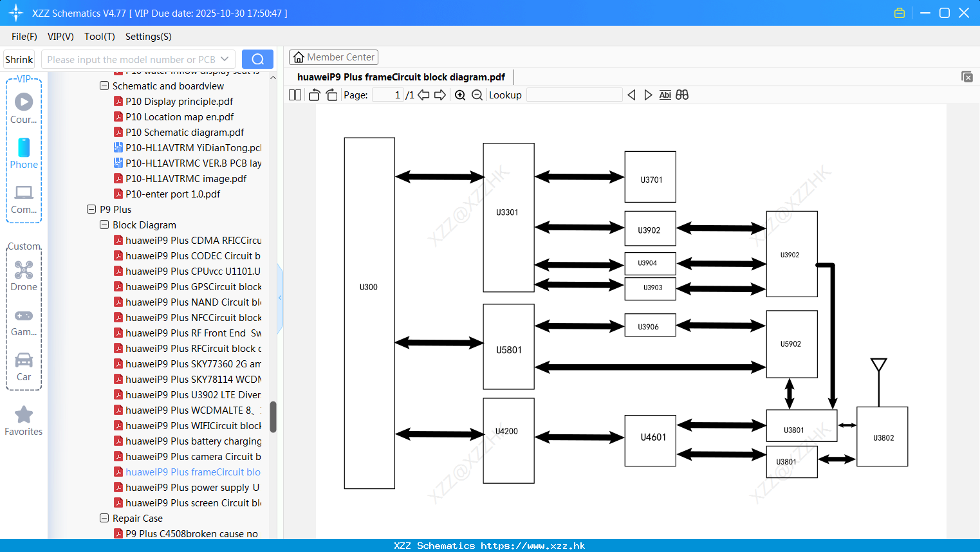Open the Tool(T) menu
This screenshot has height=552, width=980.
100,37
